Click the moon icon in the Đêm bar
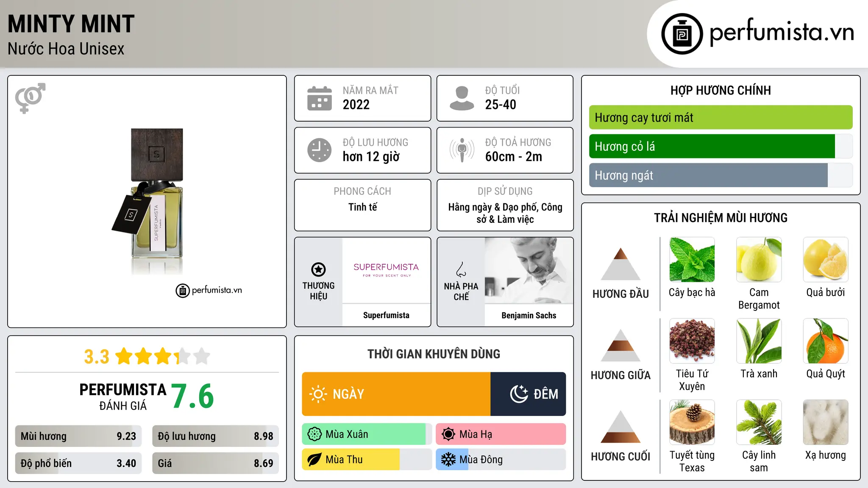The image size is (868, 488). (x=519, y=394)
